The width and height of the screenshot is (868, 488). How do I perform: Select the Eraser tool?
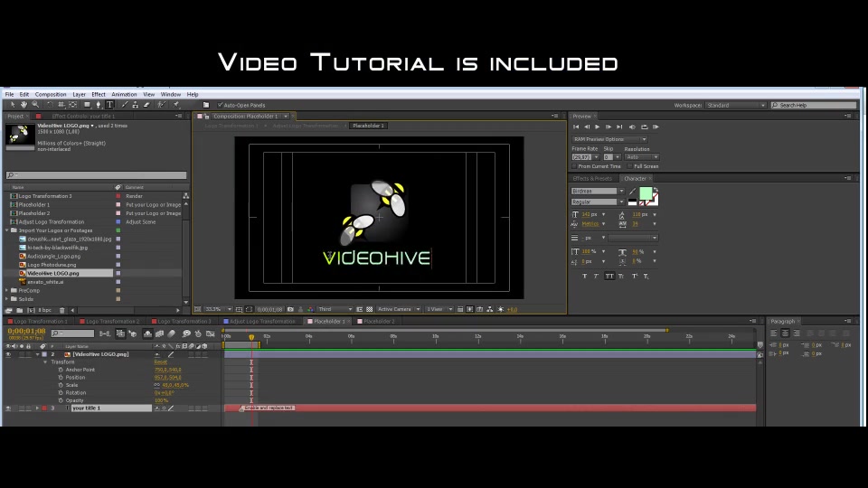(146, 105)
